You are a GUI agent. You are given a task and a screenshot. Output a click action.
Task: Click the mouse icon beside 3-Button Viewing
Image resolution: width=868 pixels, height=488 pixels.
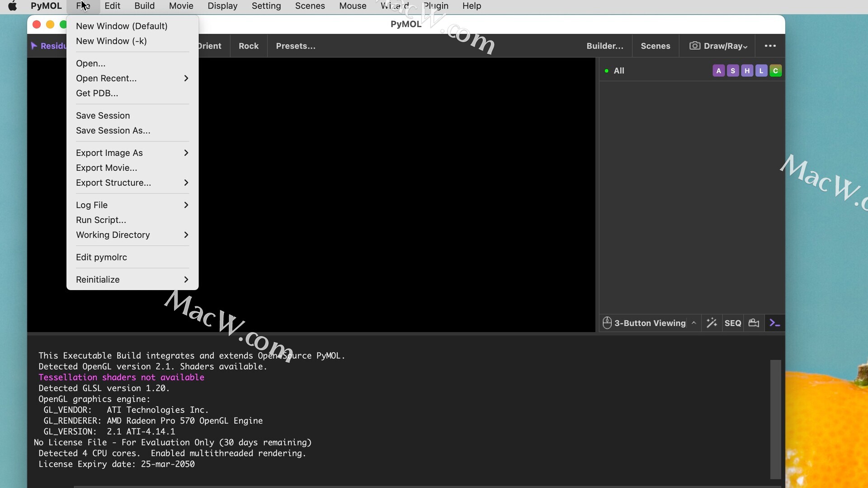click(x=607, y=323)
